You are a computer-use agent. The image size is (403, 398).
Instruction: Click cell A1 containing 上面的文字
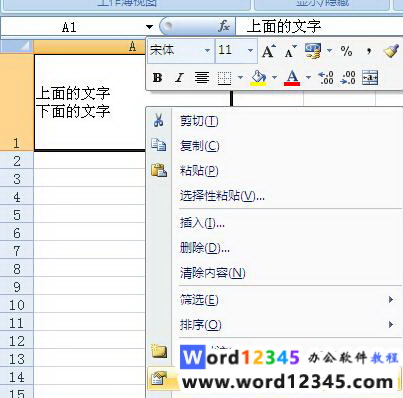point(90,102)
